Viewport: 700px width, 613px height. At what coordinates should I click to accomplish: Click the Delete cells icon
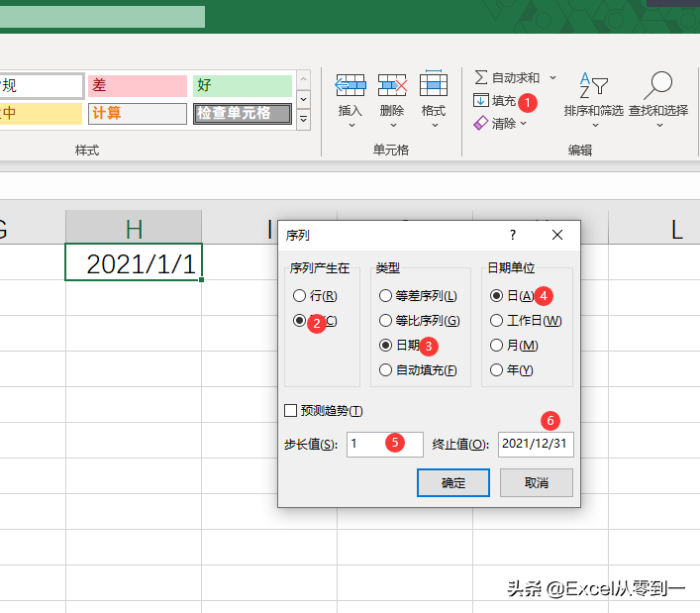[x=392, y=85]
